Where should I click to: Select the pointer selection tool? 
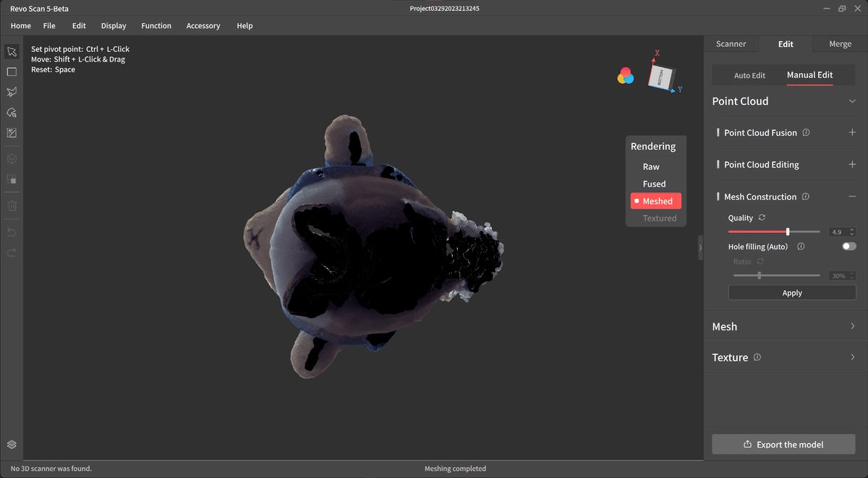[12, 52]
